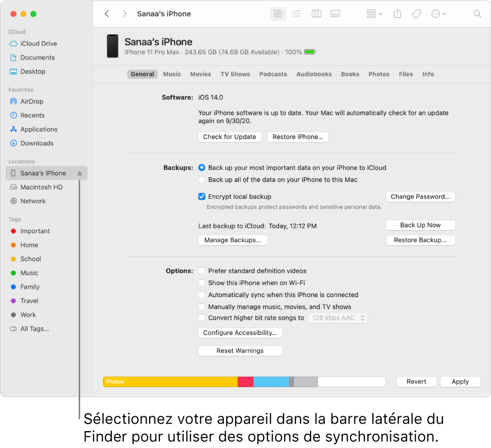Switch to column view
This screenshot has width=491, height=448.
click(316, 14)
